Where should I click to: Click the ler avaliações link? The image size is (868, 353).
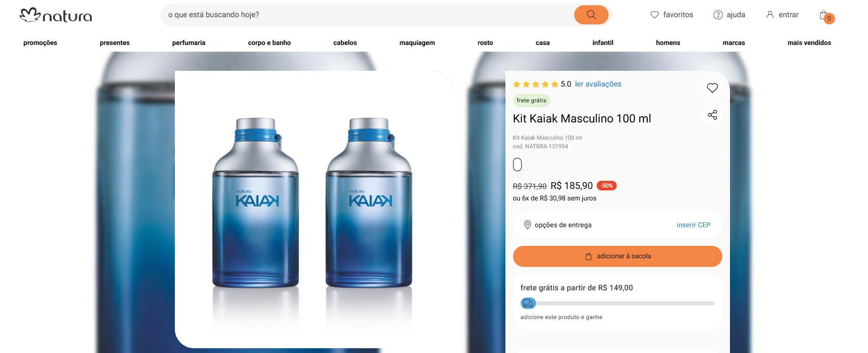(598, 84)
